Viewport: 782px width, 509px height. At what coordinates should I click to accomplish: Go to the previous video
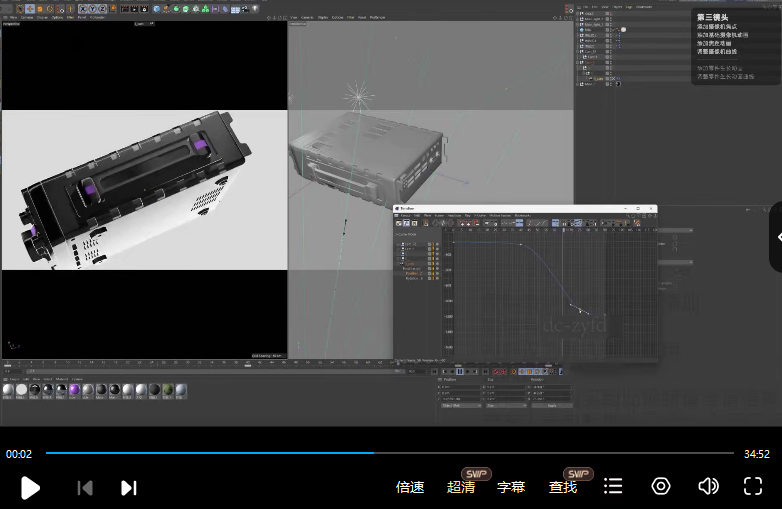(x=85, y=487)
